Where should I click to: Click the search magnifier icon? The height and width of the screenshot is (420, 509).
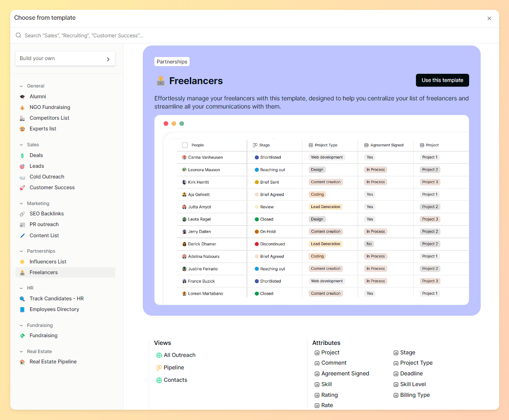(x=18, y=36)
